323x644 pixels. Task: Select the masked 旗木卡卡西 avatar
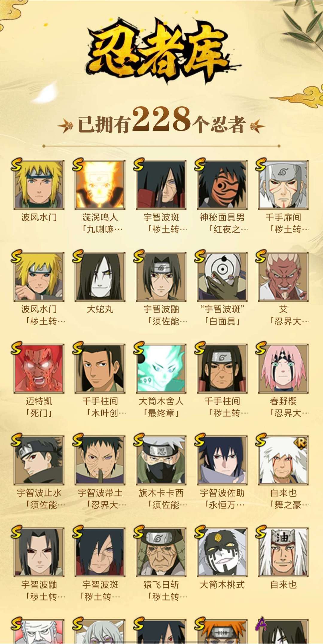pyautogui.click(x=161, y=460)
